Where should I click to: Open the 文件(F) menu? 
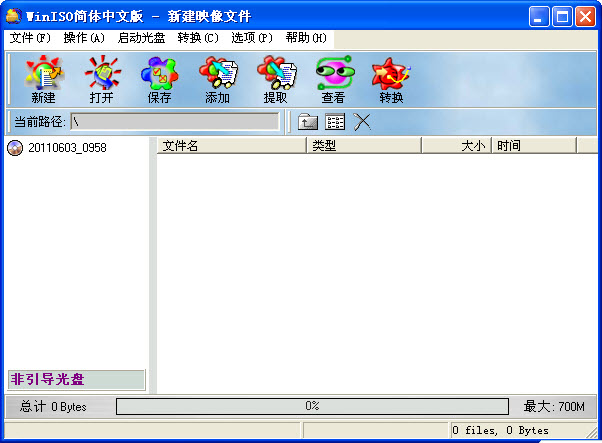point(30,38)
